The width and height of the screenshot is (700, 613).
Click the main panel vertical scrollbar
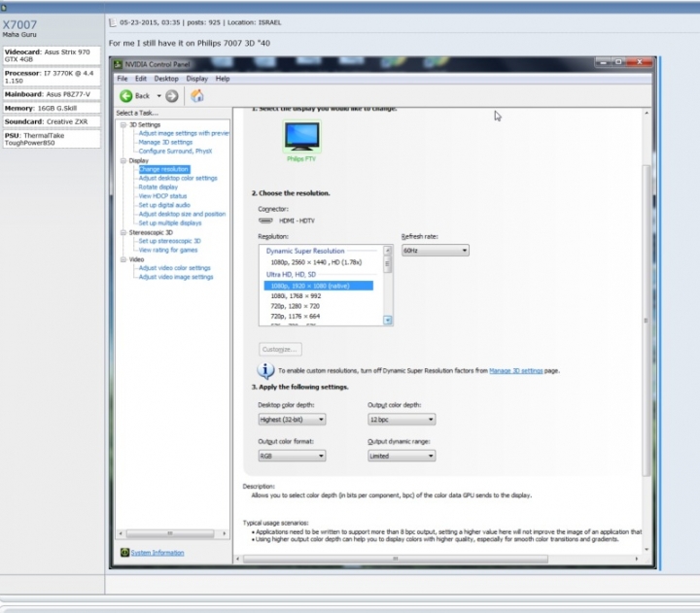pyautogui.click(x=647, y=320)
